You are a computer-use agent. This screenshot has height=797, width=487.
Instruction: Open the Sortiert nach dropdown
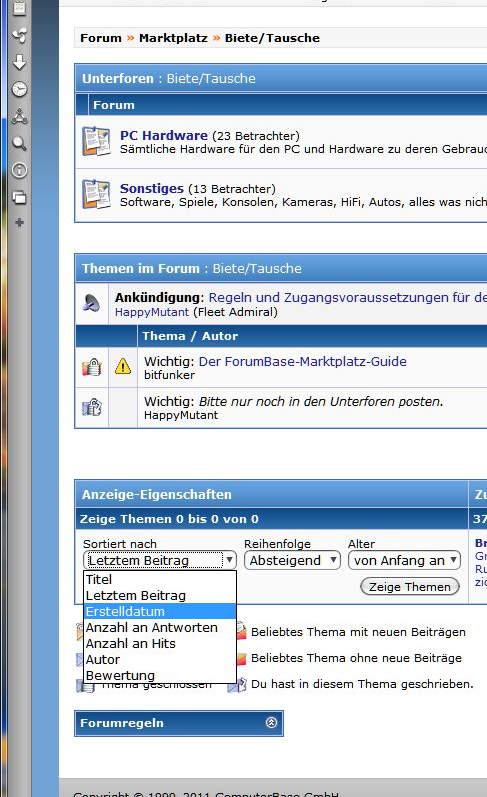coord(160,560)
